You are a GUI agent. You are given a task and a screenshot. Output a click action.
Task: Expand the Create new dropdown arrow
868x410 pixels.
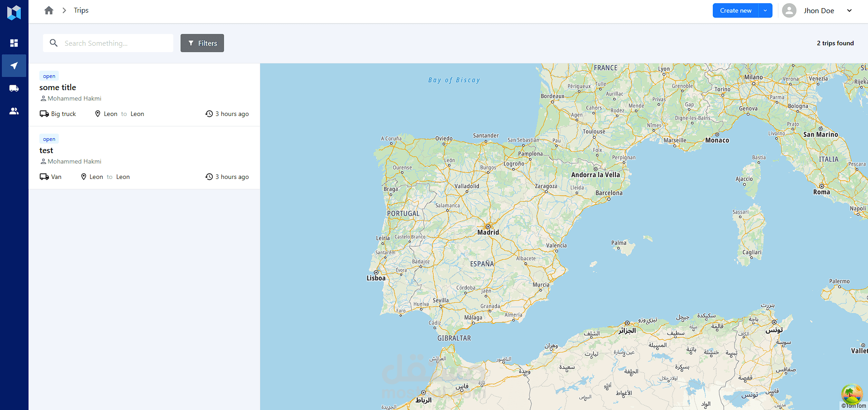pyautogui.click(x=765, y=10)
